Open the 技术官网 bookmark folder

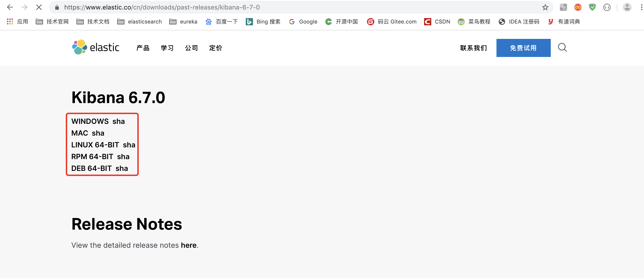click(52, 22)
